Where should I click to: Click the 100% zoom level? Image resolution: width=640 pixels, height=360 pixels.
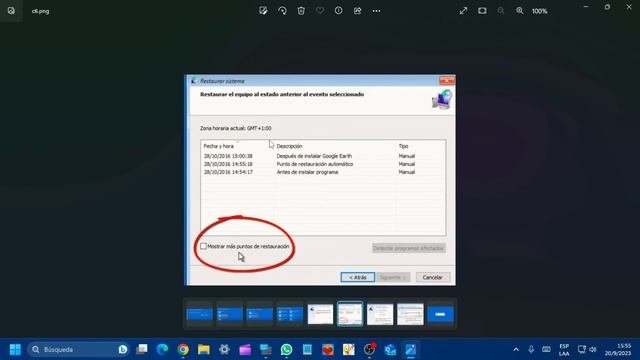539,11
